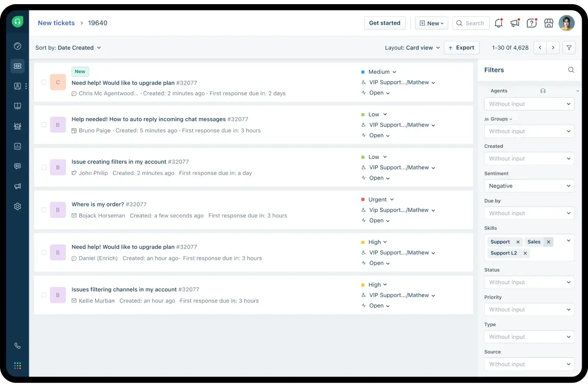Select the John Philip ticket checkbox
Image resolution: width=588 pixels, height=386 pixels.
click(44, 167)
